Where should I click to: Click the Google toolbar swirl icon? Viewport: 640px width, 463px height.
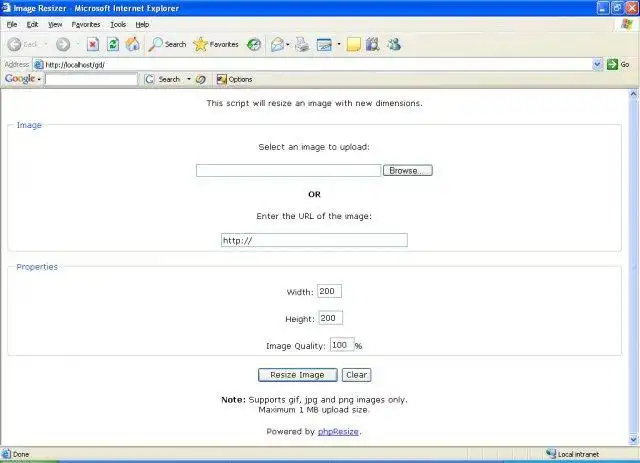pyautogui.click(x=200, y=79)
